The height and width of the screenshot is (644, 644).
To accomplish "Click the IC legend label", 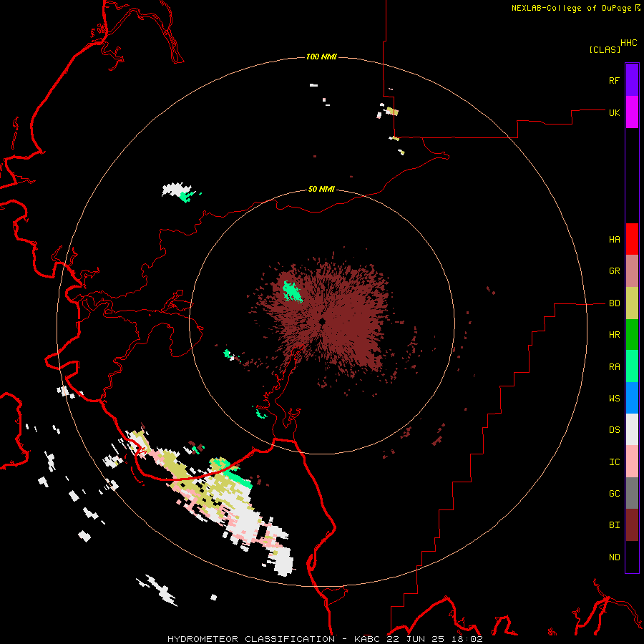I will point(614,462).
